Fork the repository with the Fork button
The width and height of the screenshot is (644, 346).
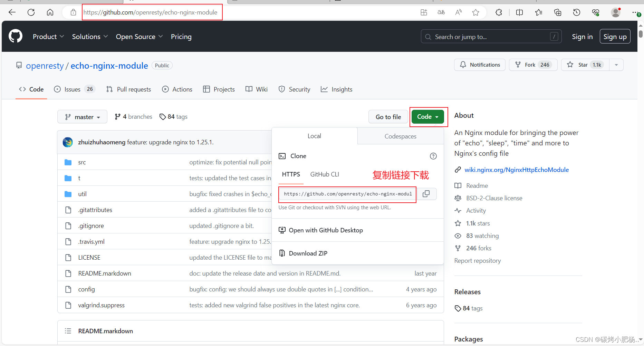coord(533,65)
